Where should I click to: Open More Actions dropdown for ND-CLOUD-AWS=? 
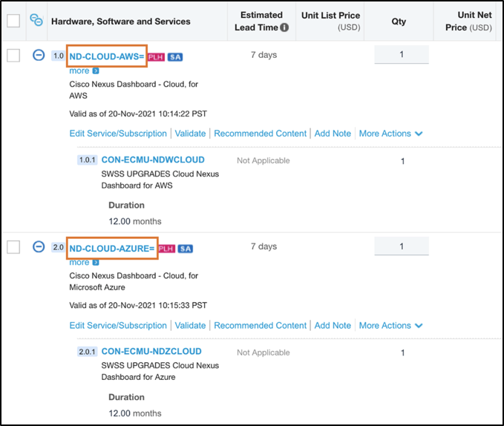[391, 134]
